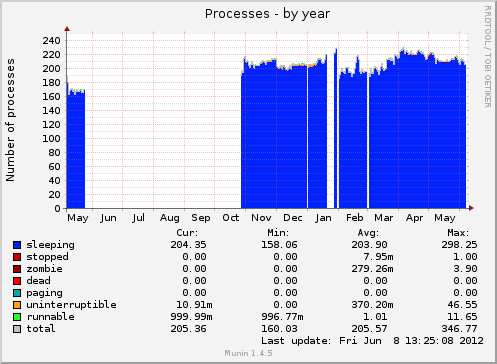Click the 'stopped' legend label
This screenshot has width=497, height=364.
point(47,257)
